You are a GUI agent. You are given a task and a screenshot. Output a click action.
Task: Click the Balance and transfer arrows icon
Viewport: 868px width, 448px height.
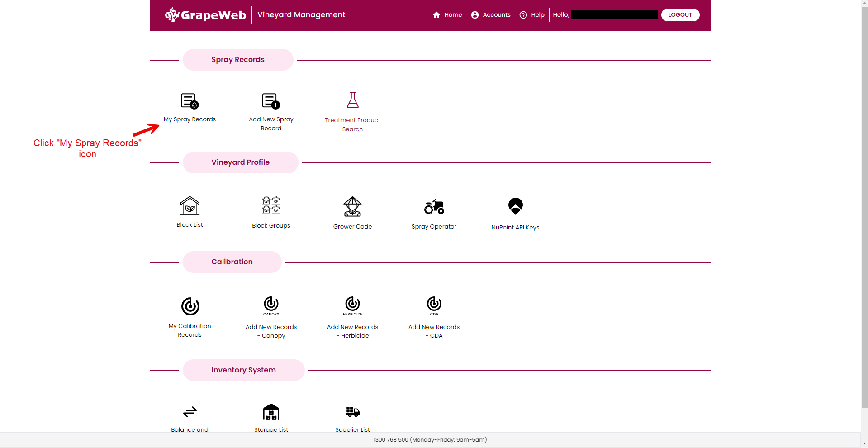pos(190,412)
